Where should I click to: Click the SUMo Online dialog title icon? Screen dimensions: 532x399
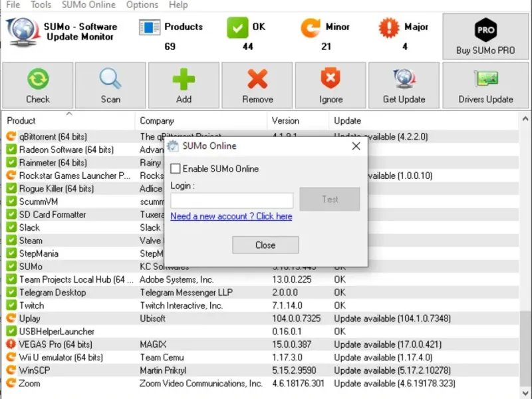tap(173, 146)
